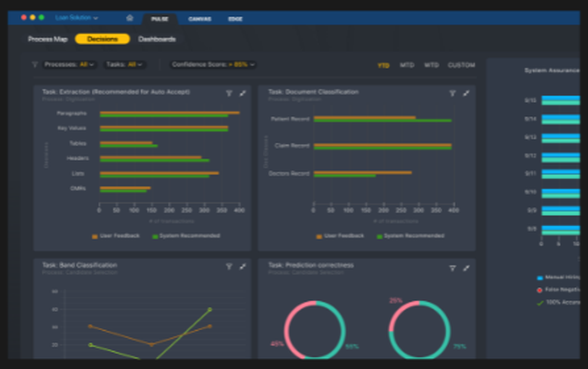Screen dimensions: 588x369
Task: Toggle System Recommended legend in Document Classification
Action: (410, 236)
